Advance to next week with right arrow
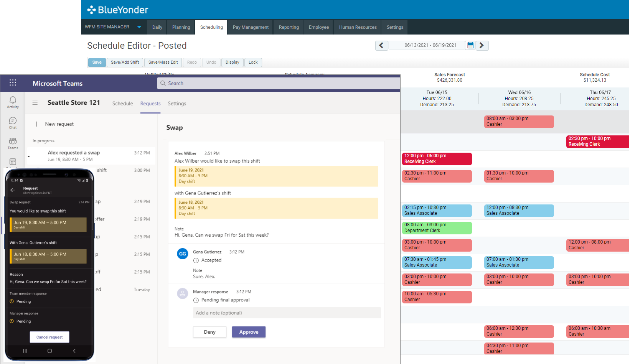630x364 pixels. pyautogui.click(x=482, y=45)
